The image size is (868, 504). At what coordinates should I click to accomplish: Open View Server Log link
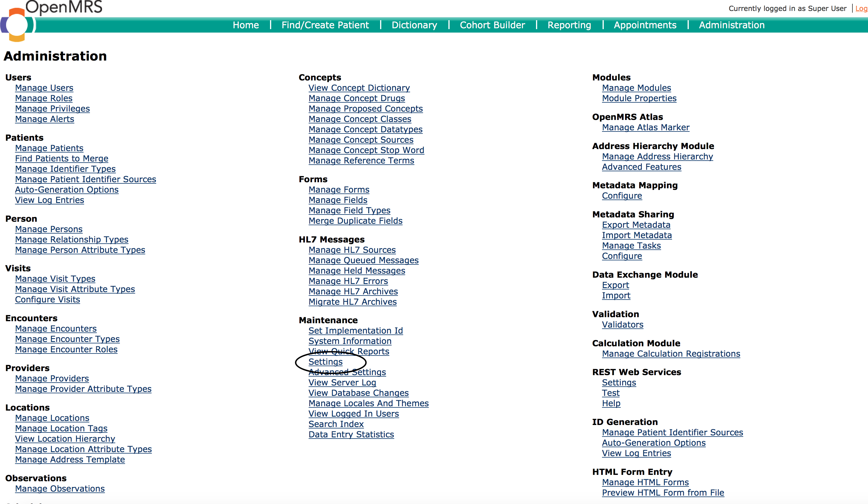tap(342, 383)
